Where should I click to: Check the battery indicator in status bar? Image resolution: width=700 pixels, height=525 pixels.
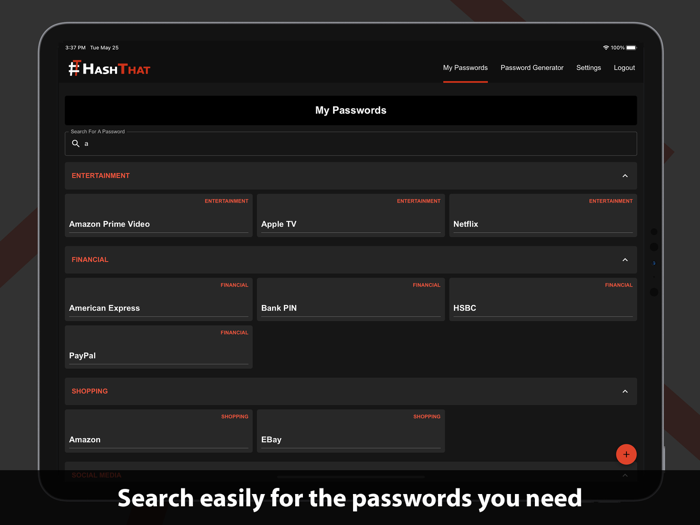tap(631, 47)
